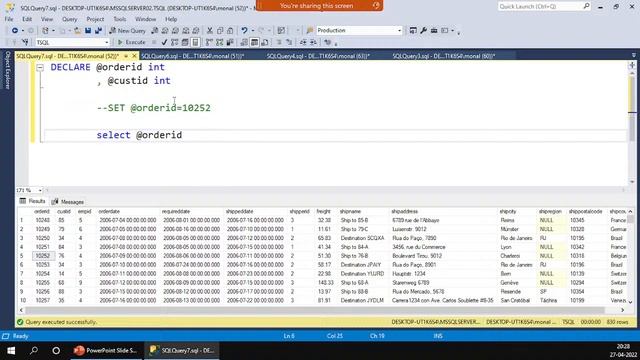Increase indent of selected lines
The height and width of the screenshot is (360, 640).
[313, 42]
